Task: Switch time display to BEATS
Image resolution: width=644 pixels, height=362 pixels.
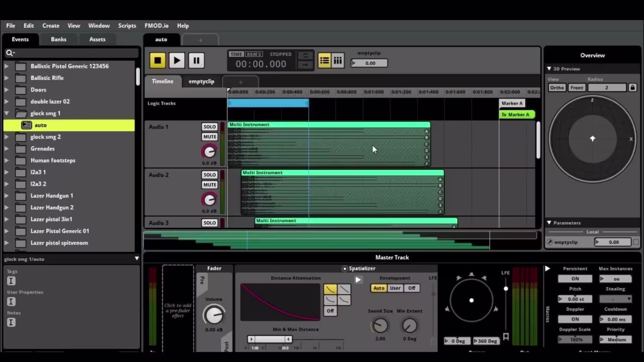Action: 254,54
